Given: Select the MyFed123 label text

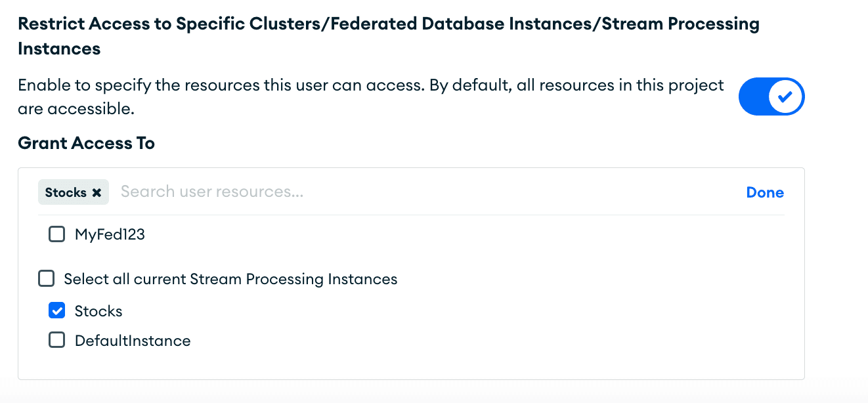Looking at the screenshot, I should pos(110,234).
